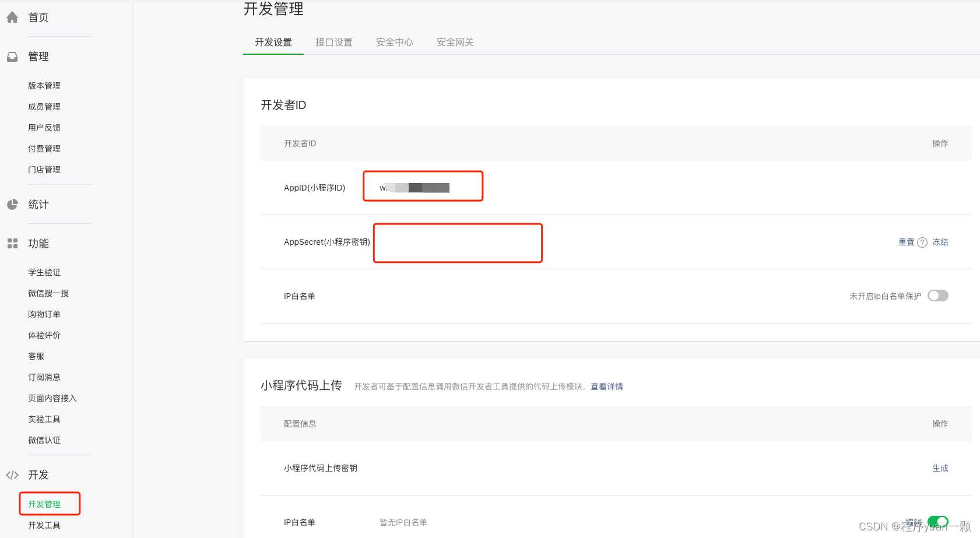Open 门店管理 in the sidebar
Image resolution: width=980 pixels, height=538 pixels.
(x=44, y=170)
